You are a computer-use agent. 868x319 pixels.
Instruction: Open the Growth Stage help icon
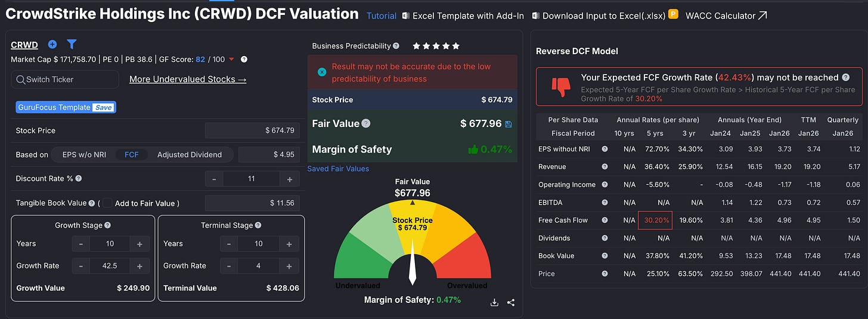click(107, 225)
